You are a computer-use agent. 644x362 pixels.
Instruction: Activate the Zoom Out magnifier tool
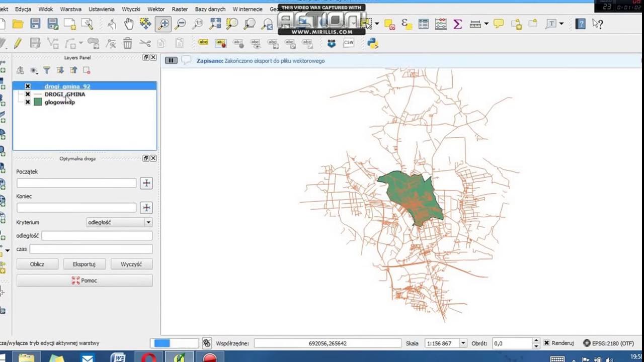[181, 24]
